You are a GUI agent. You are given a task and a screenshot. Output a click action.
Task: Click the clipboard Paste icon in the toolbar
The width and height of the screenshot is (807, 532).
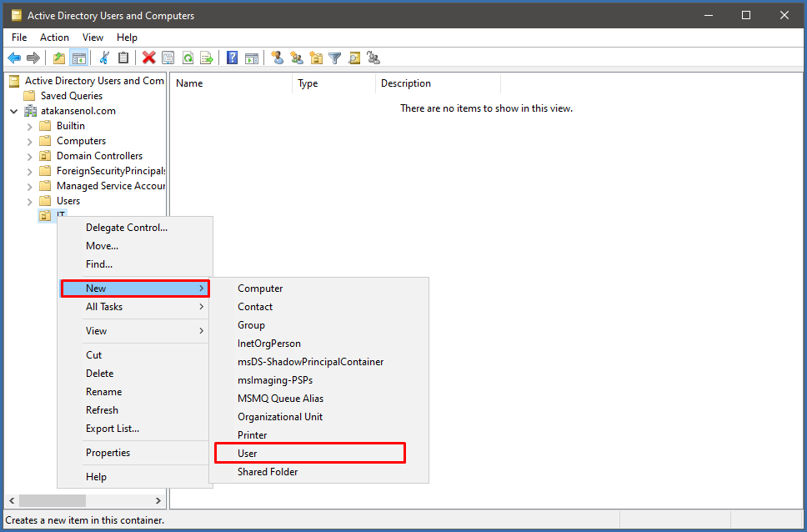123,58
